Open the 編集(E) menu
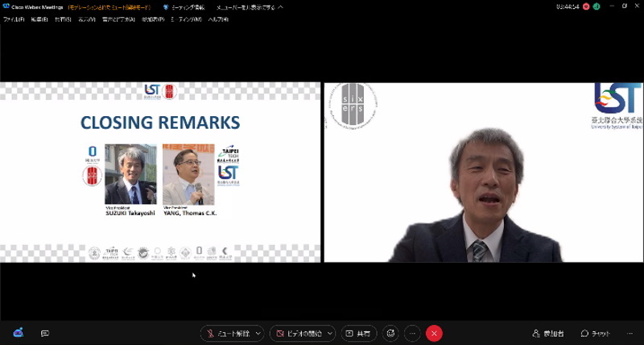This screenshot has height=345, width=644. point(39,19)
